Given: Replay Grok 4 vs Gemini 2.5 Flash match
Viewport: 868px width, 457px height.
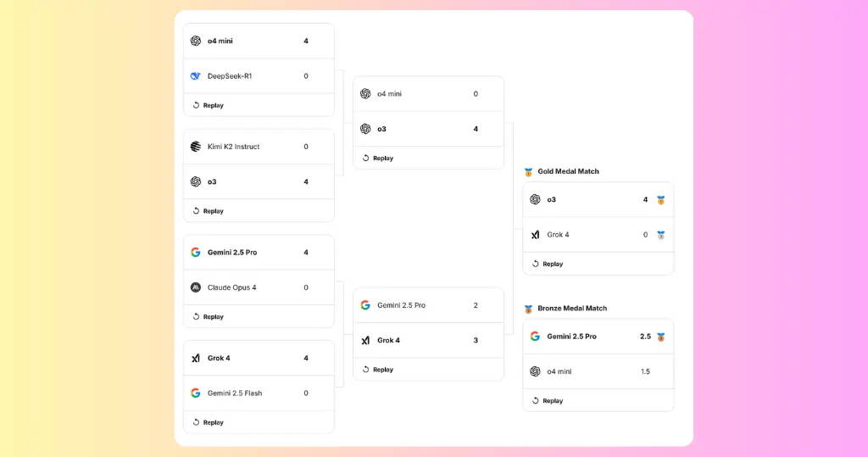Looking at the screenshot, I should (x=209, y=422).
